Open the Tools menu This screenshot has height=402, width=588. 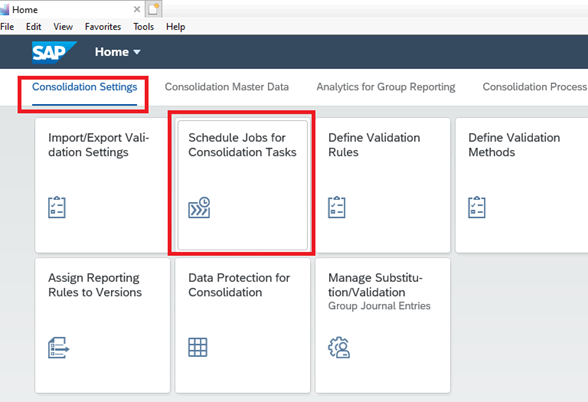click(x=144, y=27)
